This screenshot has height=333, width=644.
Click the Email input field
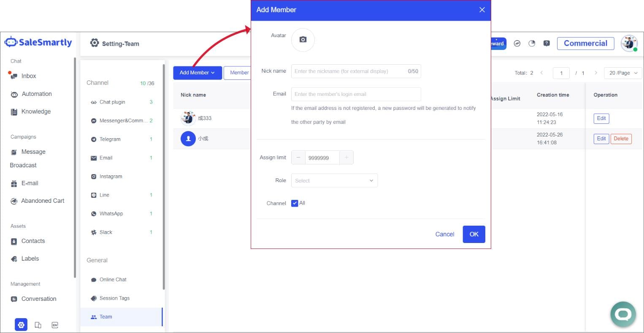pyautogui.click(x=356, y=94)
